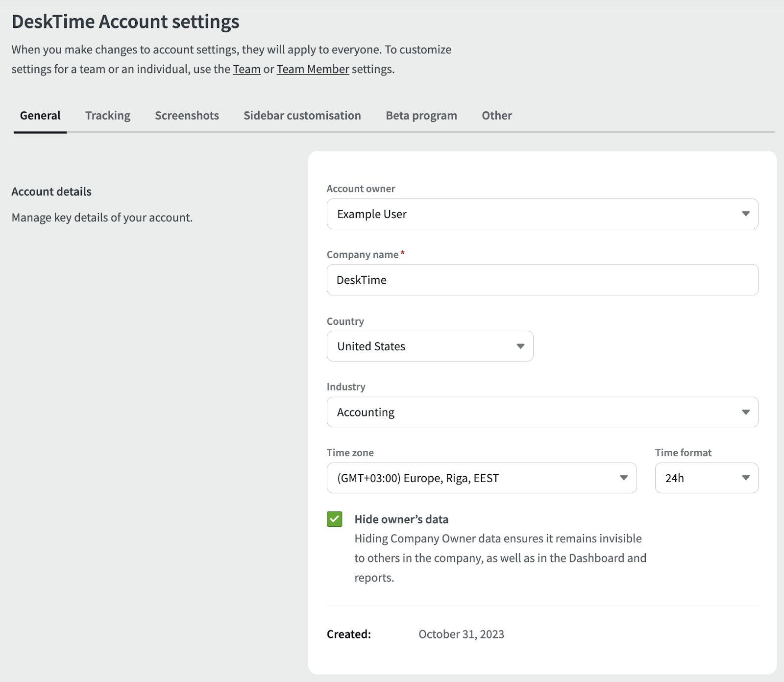Switch to the Tracking tab

pos(108,116)
